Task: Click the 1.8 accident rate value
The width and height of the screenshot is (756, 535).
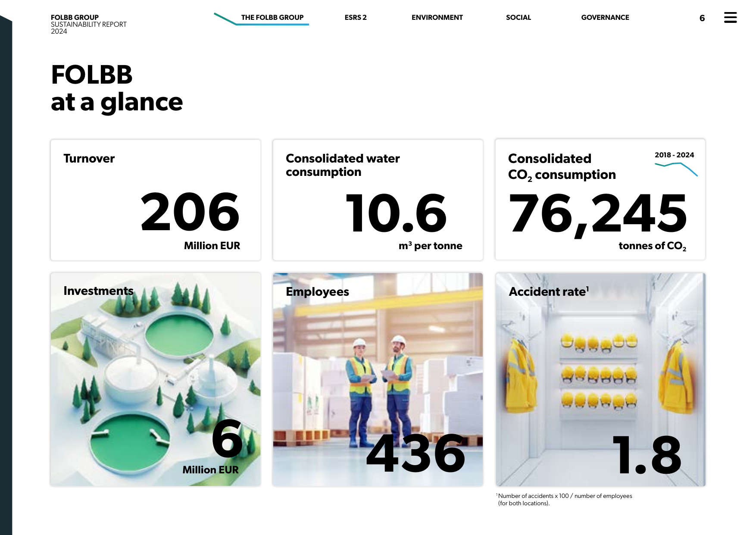Action: pyautogui.click(x=647, y=455)
